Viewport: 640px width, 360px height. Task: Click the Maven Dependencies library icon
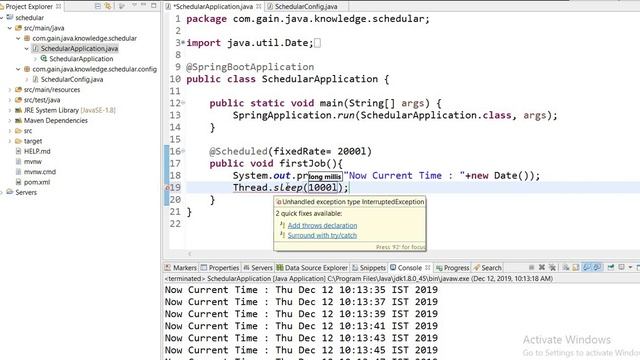[18, 120]
